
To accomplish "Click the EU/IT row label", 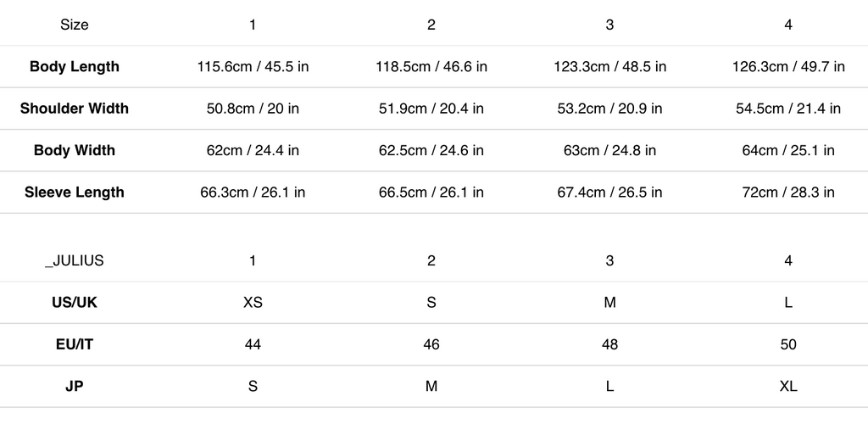I will [x=75, y=344].
